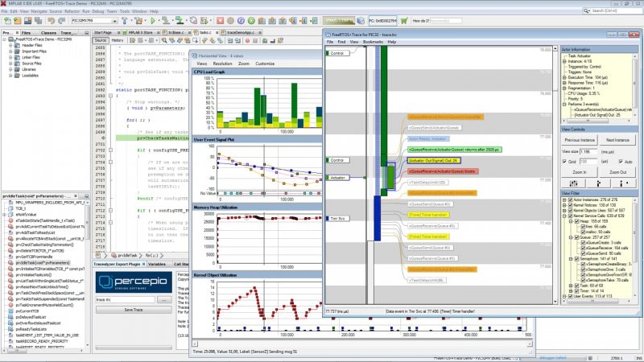Screen dimensions: 644x362
Task: Click the Clean and Build icon
Action: click(138, 21)
